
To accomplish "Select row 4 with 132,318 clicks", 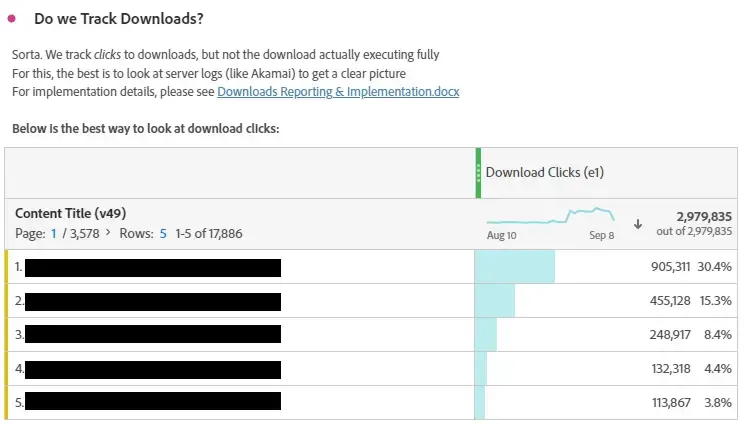I will coord(371,369).
